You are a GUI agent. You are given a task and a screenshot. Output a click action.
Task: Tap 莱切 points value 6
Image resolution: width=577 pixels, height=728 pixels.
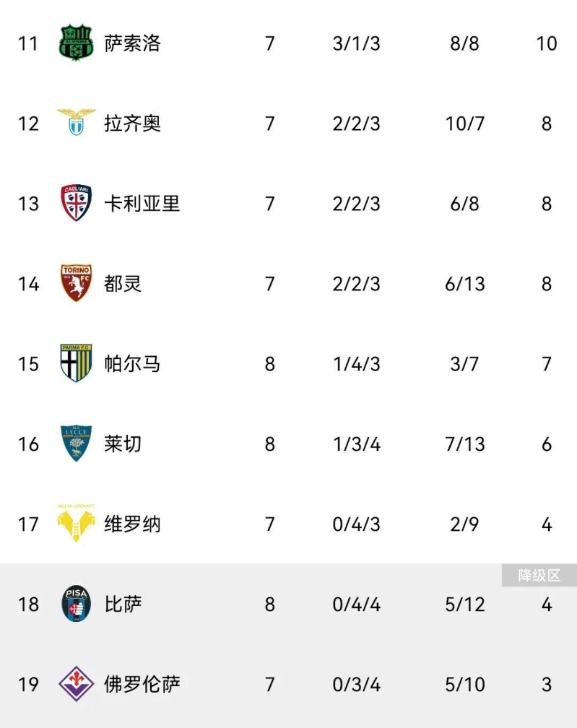tap(546, 444)
